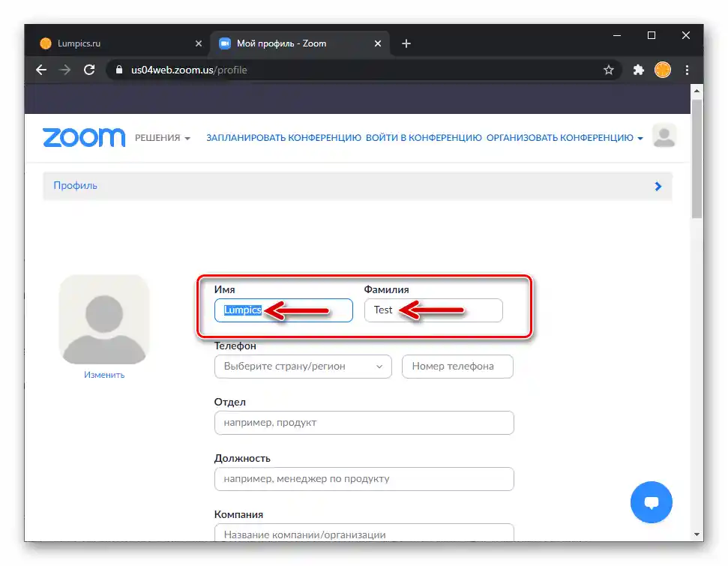Expand the Профиль bar chevron
728x566 pixels.
658,186
